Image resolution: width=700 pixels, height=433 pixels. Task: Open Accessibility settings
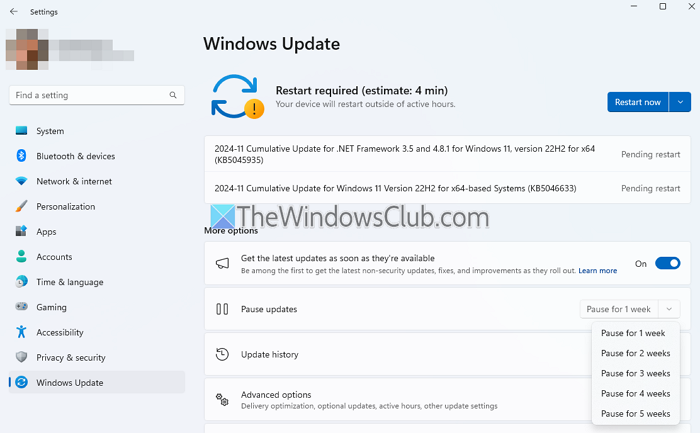(x=96, y=332)
